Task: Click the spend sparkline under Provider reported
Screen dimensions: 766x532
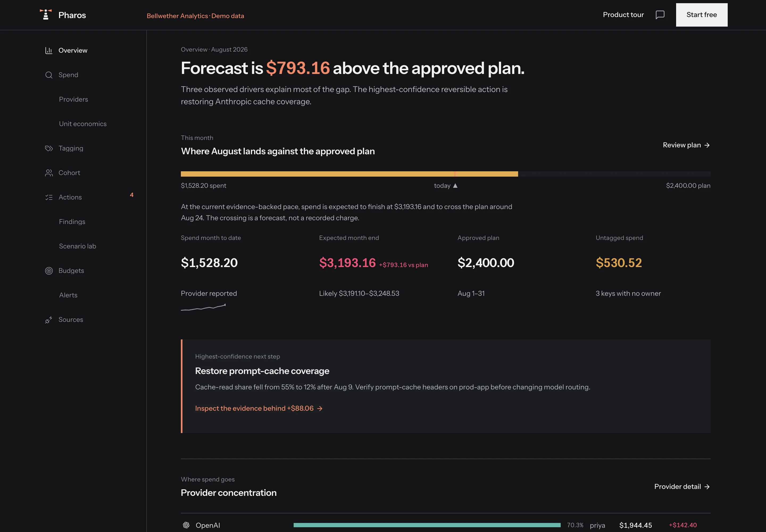Action: [203, 307]
